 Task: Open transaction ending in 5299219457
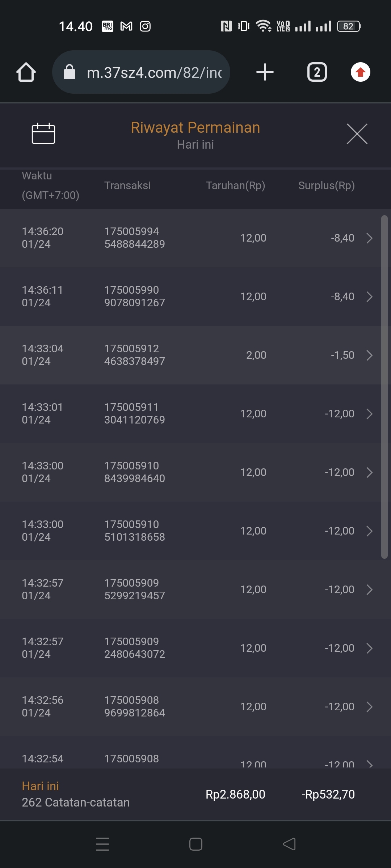(134, 589)
